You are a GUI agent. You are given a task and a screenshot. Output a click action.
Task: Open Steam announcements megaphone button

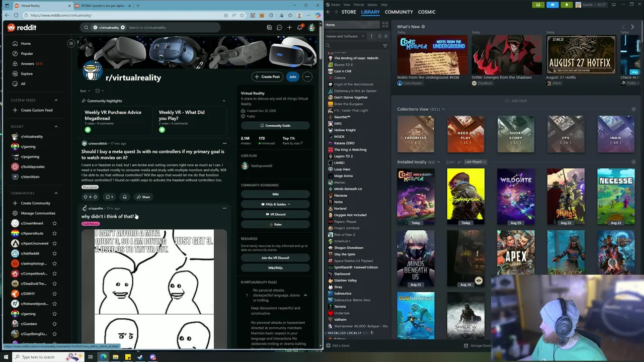tap(552, 5)
